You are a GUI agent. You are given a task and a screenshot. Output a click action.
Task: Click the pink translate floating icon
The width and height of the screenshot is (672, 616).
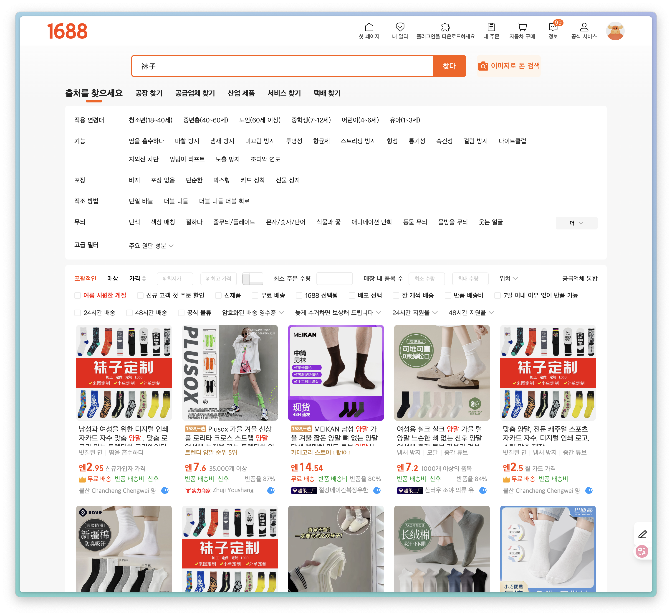tap(642, 551)
